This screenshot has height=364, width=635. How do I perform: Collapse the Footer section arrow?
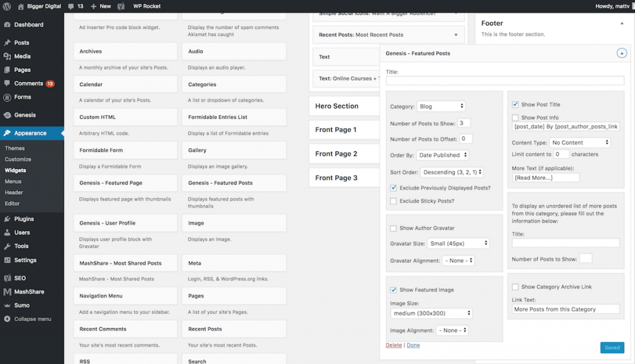[621, 24]
